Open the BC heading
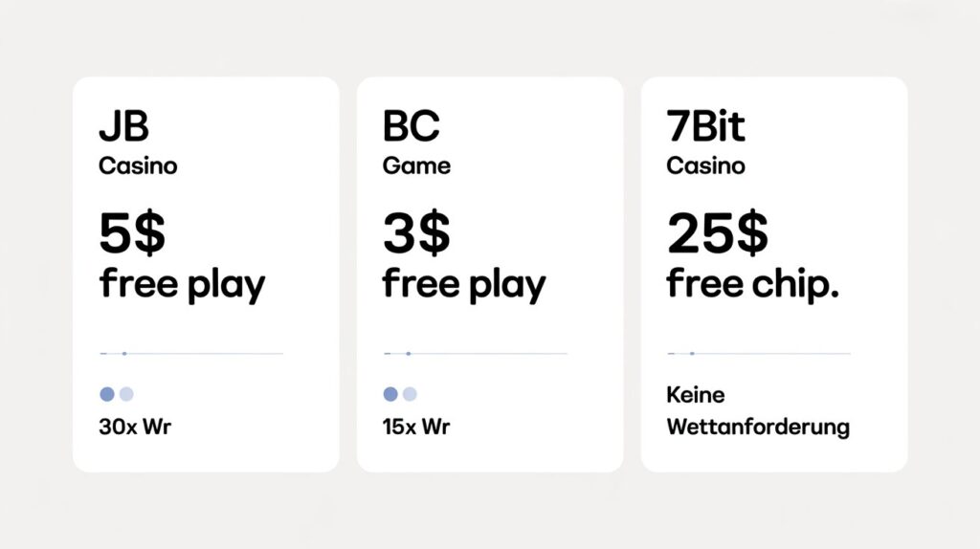980x549 pixels. click(410, 127)
